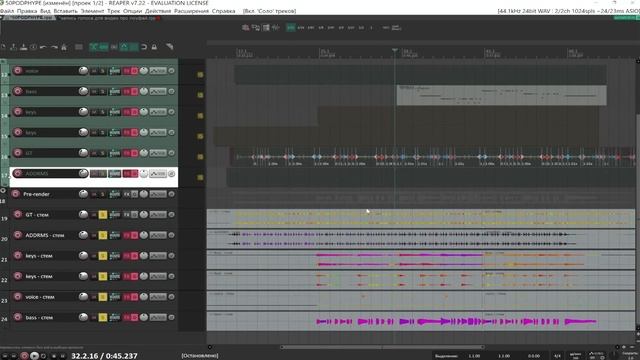This screenshot has height=360, width=640.
Task: Click the Undo toolbar icon
Action: pyautogui.click(x=43, y=47)
